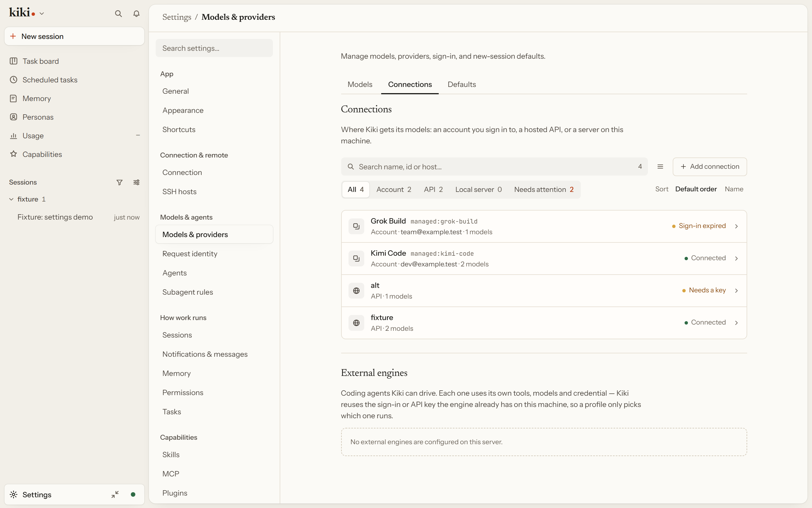812x508 pixels.
Task: Focus the Search settings field
Action: pos(214,48)
